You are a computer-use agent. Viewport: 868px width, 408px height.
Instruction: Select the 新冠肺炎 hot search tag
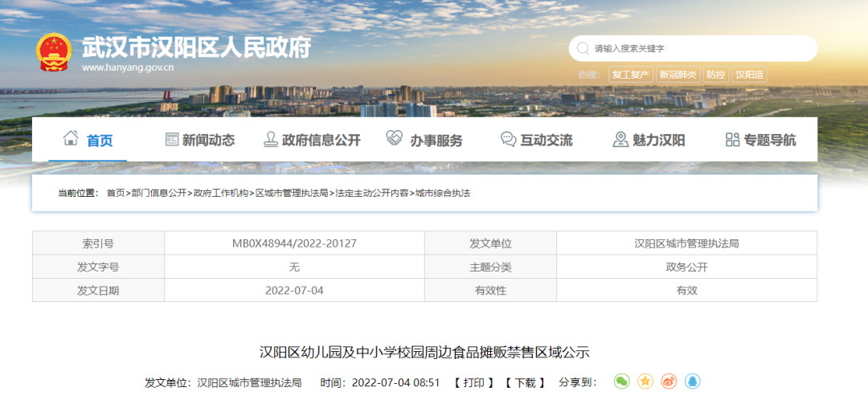(678, 75)
